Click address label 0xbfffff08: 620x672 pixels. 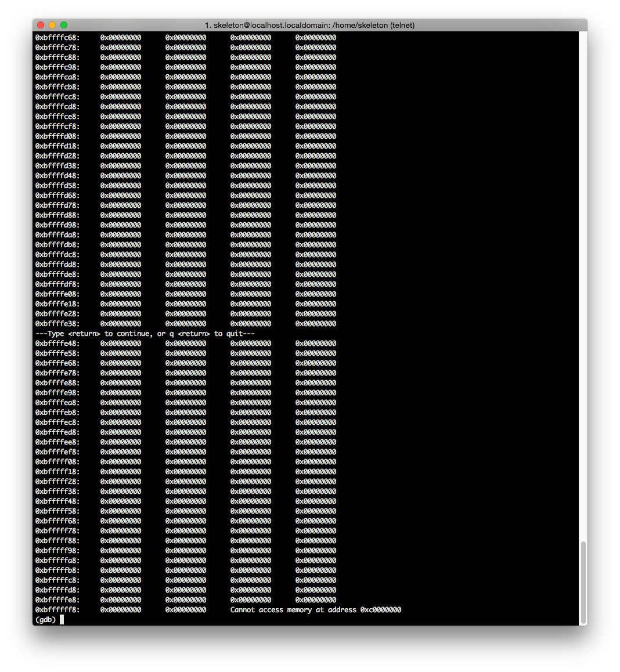[57, 461]
